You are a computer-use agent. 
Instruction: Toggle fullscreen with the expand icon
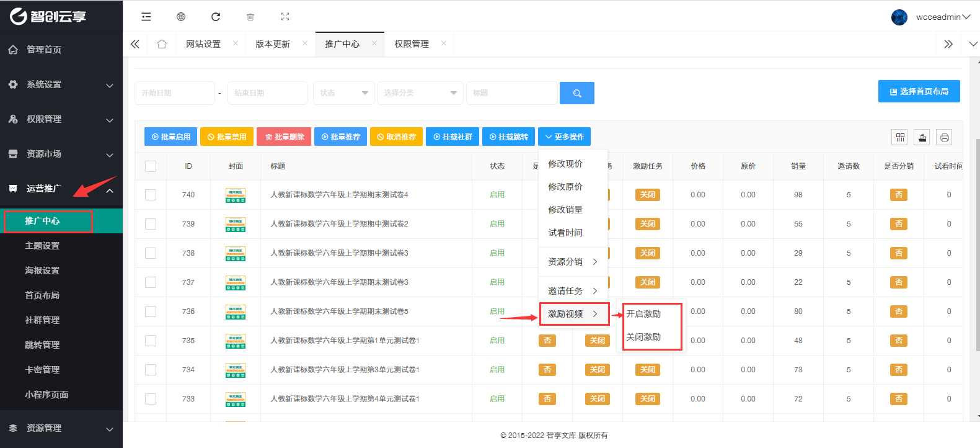click(285, 17)
